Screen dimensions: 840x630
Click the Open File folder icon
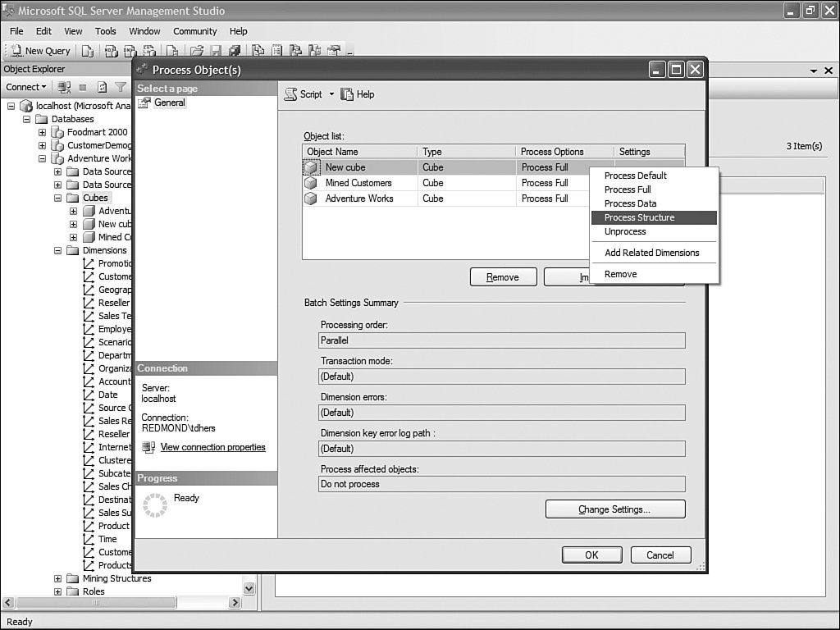pos(197,51)
